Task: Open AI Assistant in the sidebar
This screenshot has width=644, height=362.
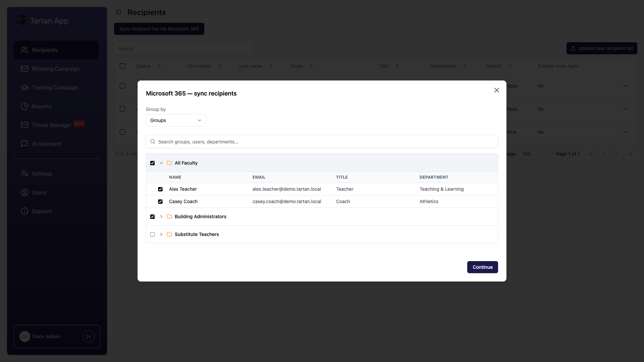Action: (x=56, y=144)
